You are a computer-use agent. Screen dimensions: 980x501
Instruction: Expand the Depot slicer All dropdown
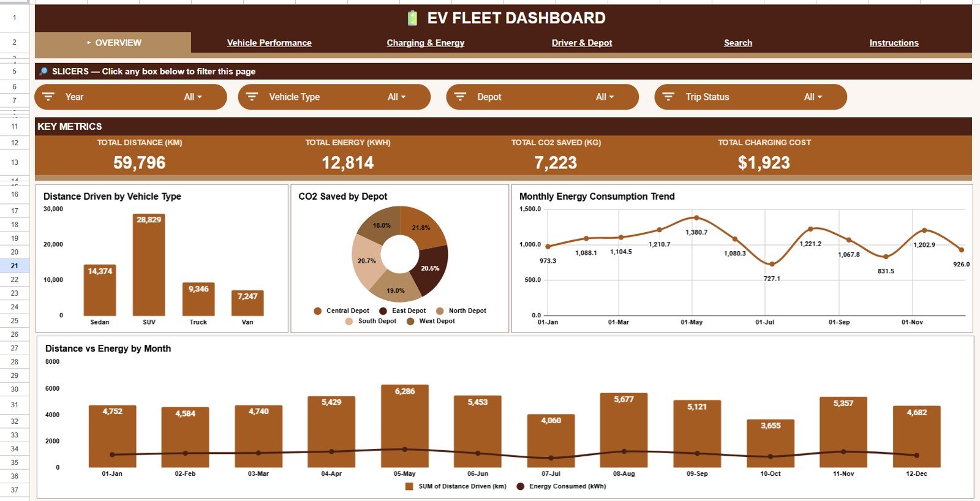[605, 97]
